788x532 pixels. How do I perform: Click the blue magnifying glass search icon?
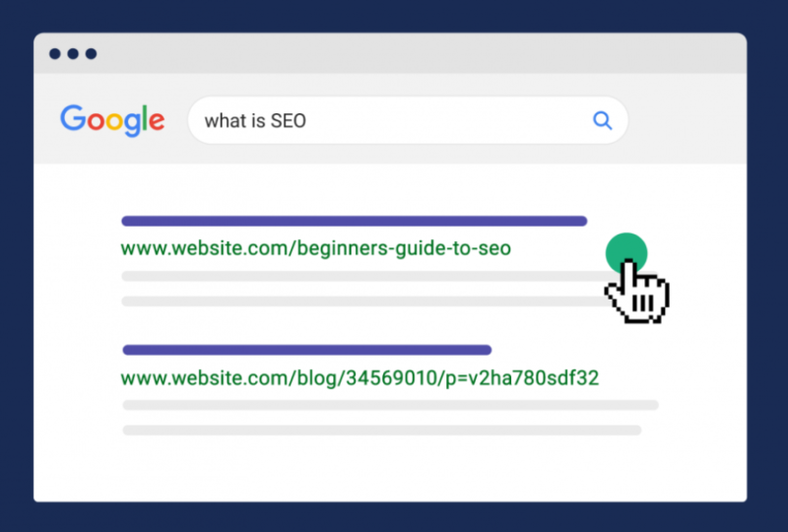tap(602, 120)
